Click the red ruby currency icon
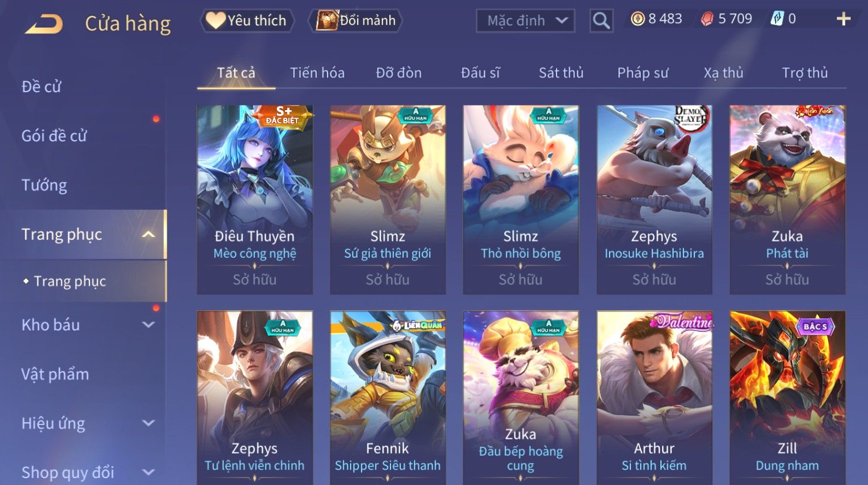868x485 pixels. pyautogui.click(x=707, y=20)
